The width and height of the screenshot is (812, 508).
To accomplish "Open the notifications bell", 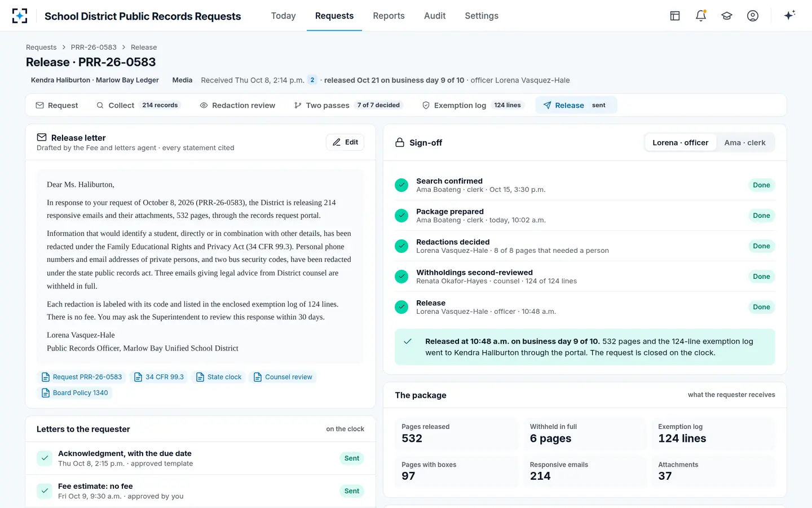I will 701,16.
